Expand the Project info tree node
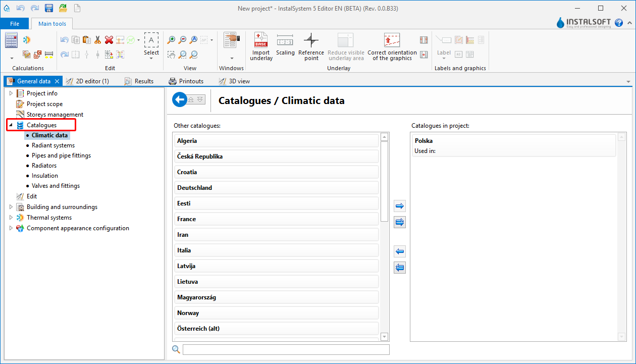Viewport: 636px width, 364px height. click(11, 93)
